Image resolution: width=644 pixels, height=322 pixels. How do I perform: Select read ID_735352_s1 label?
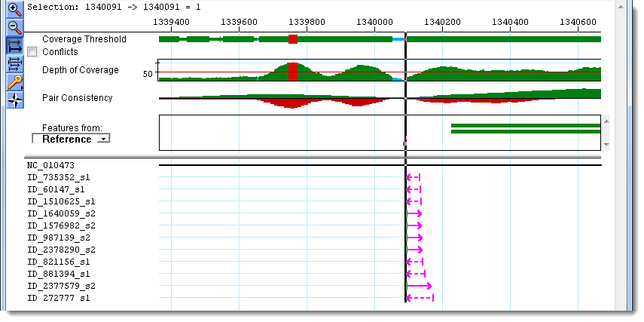click(58, 178)
